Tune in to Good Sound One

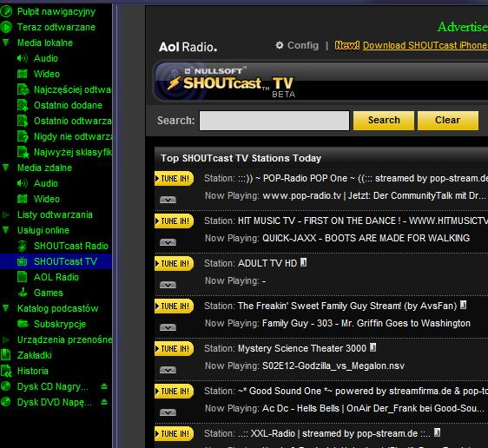point(175,392)
